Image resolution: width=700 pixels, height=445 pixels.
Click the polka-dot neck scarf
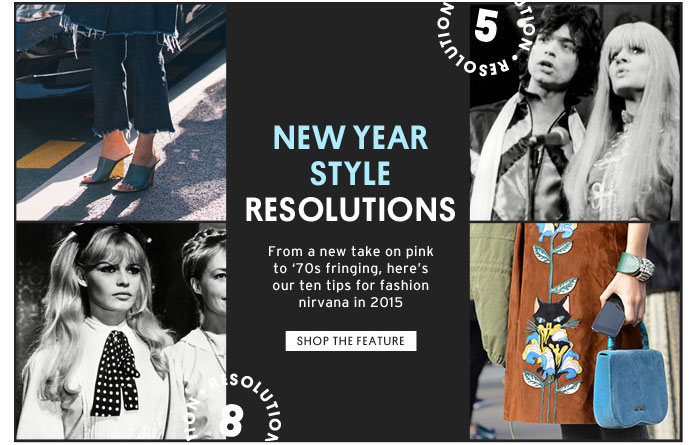pos(115,373)
